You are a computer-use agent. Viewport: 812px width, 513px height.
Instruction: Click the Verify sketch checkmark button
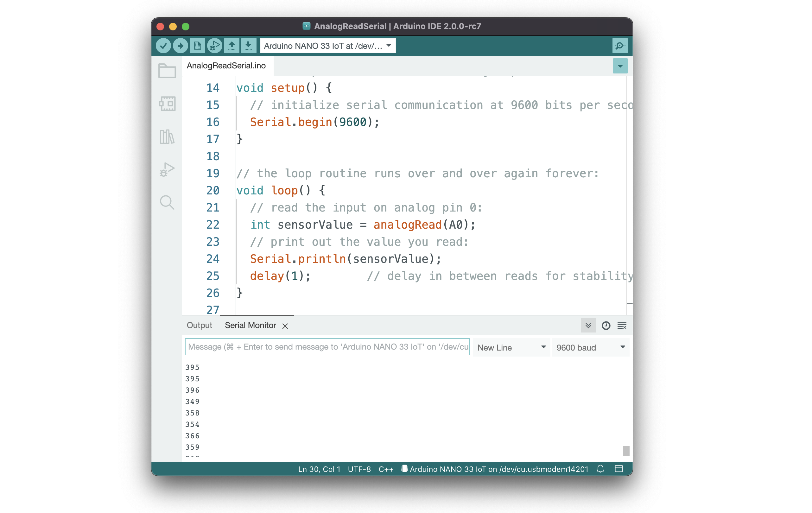(x=163, y=46)
